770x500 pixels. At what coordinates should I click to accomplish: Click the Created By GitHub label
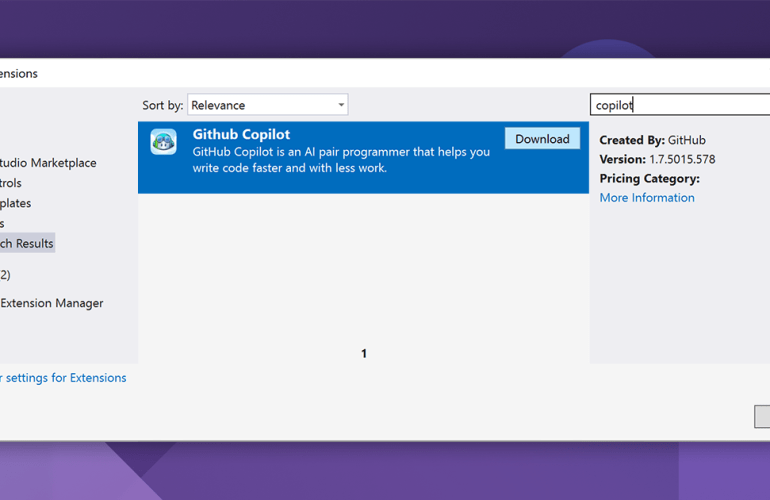[x=652, y=140]
